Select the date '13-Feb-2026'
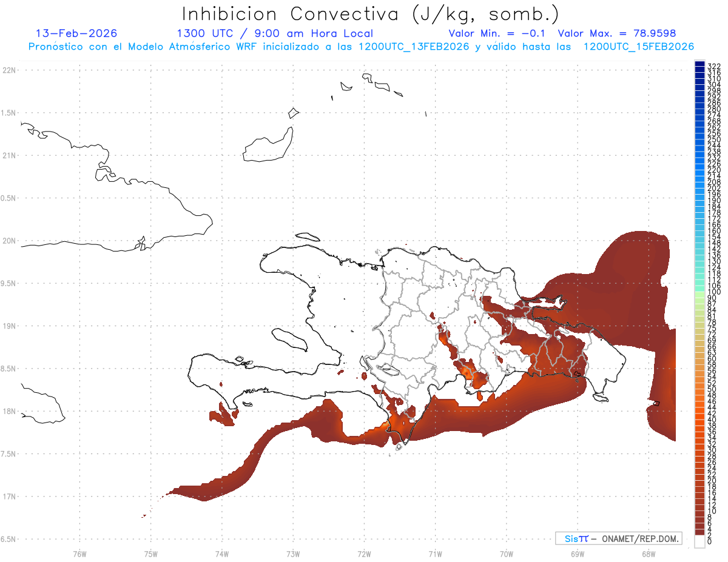Screen dimensions: 728x562 (76, 33)
